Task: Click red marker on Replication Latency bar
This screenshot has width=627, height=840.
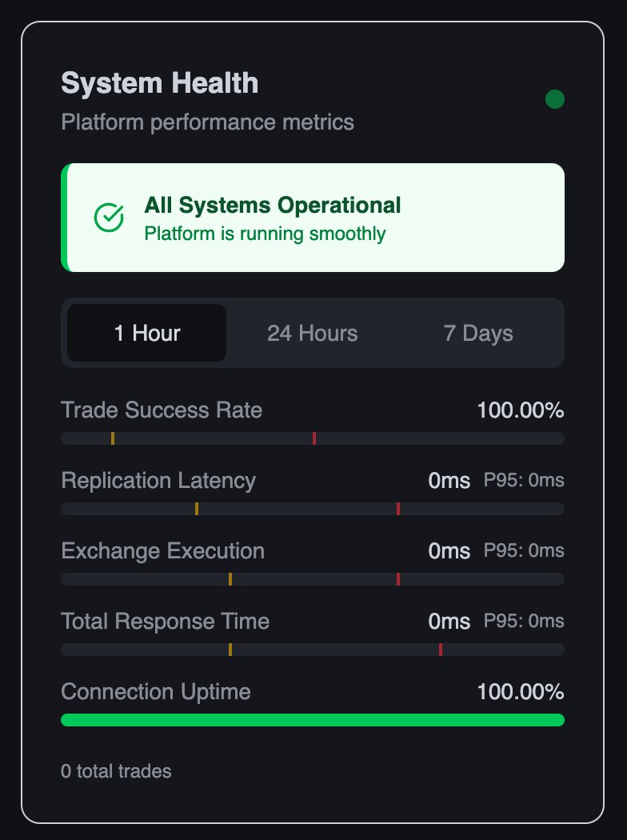Action: coord(398,509)
